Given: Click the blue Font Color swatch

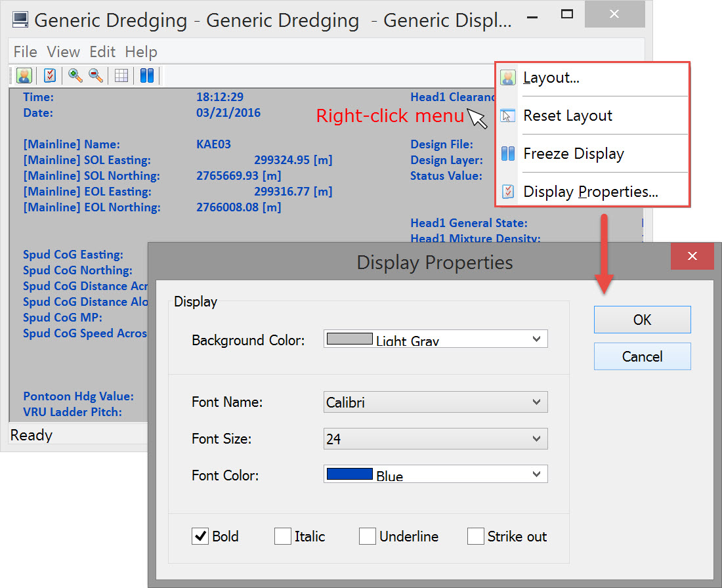Looking at the screenshot, I should 350,474.
